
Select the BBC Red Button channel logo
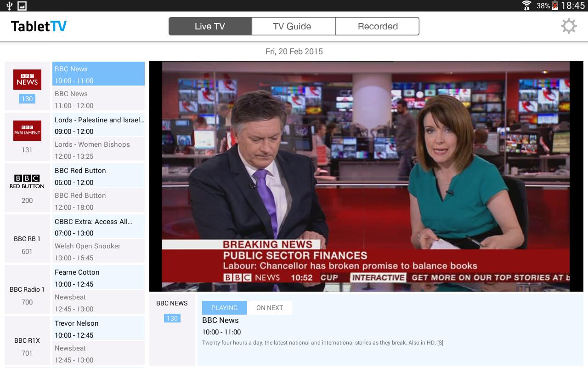27,181
